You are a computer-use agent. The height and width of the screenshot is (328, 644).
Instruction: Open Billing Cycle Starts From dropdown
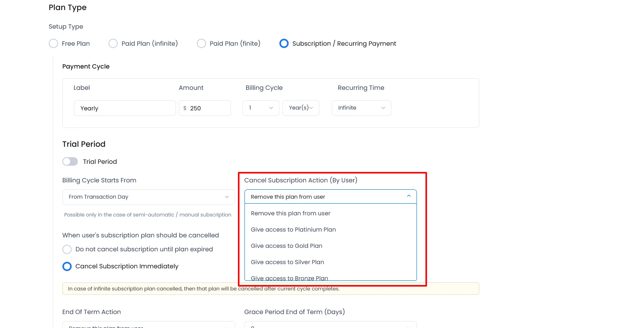[x=148, y=197]
